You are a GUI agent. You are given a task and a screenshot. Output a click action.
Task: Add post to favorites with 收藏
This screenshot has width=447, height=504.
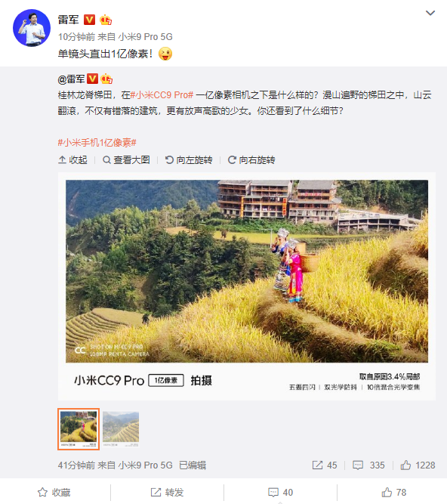pos(54,492)
